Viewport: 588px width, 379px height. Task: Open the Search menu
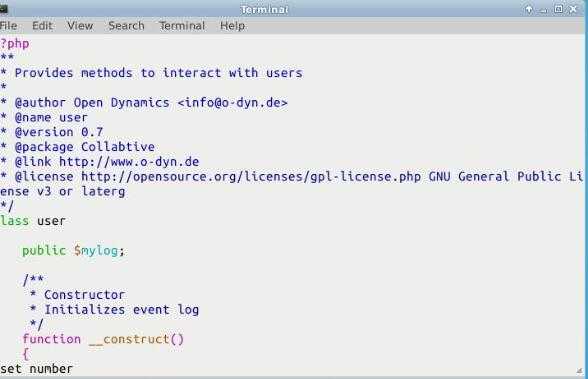(126, 26)
